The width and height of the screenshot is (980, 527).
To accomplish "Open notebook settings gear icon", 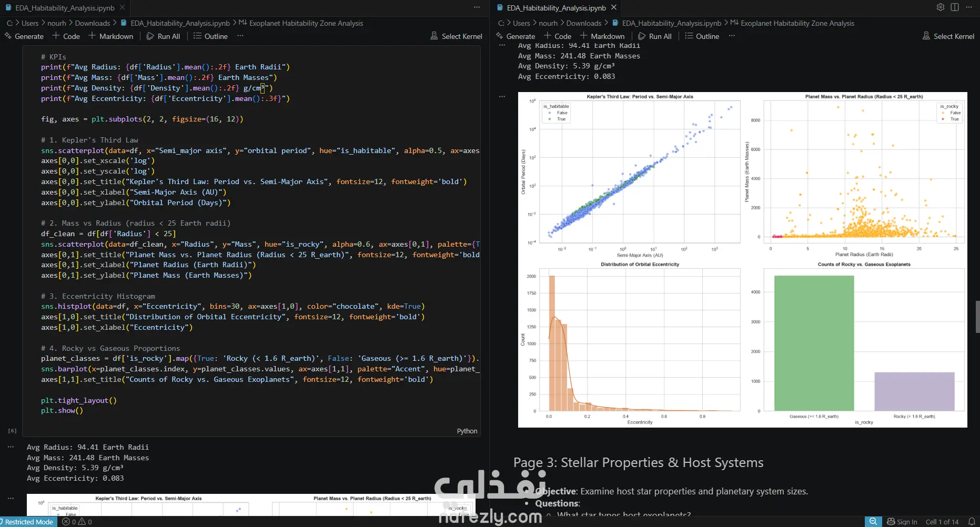I will 941,7.
